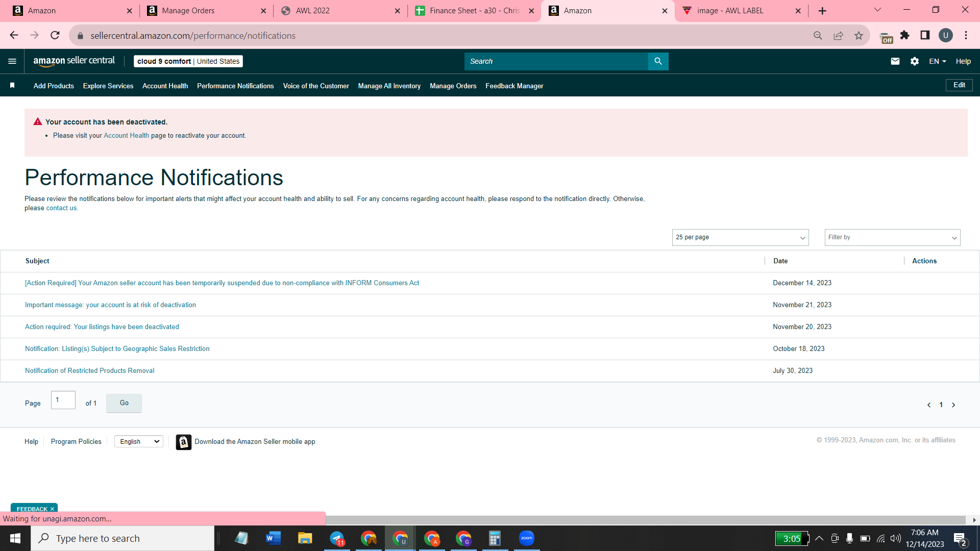Click the contact us link

click(x=61, y=208)
